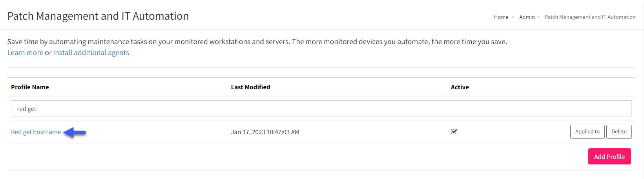Image resolution: width=644 pixels, height=179 pixels.
Task: Click the Active column header
Action: tap(460, 87)
